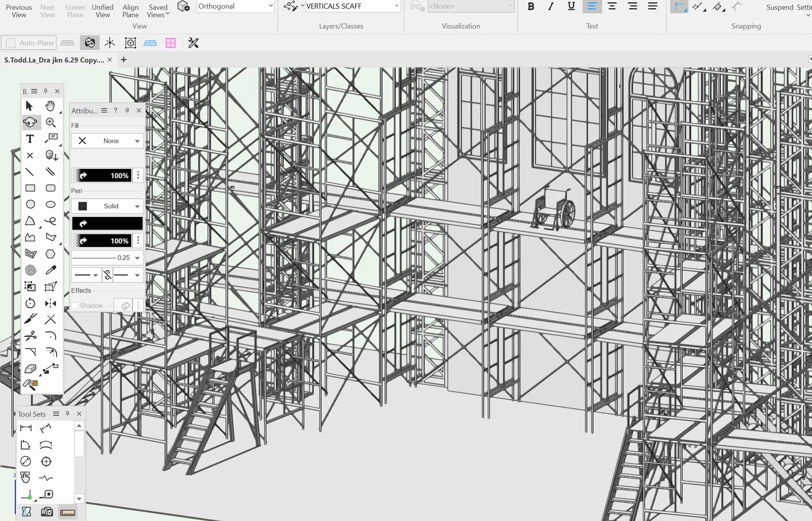Choose the Text tool
This screenshot has width=812, height=521.
pos(30,139)
